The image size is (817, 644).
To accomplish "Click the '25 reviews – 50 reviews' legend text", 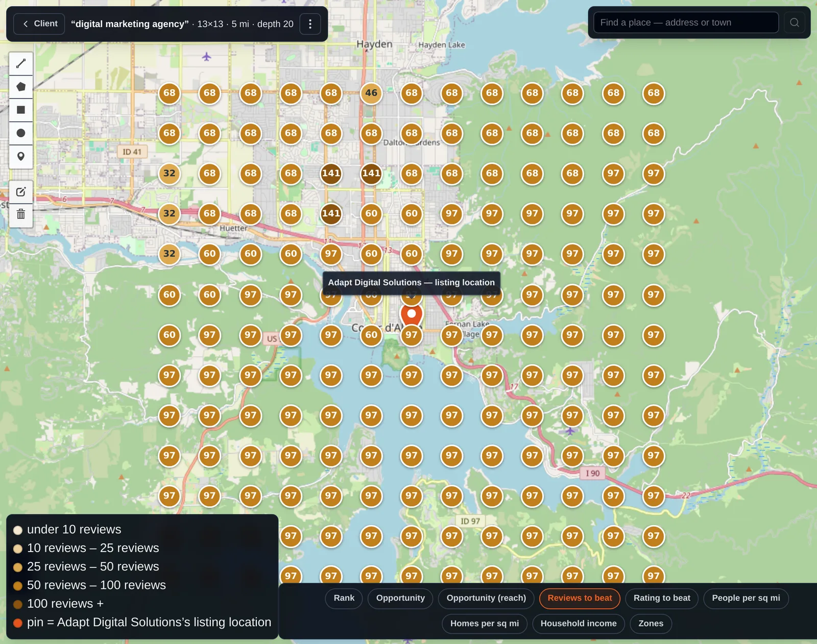I will click(x=93, y=566).
